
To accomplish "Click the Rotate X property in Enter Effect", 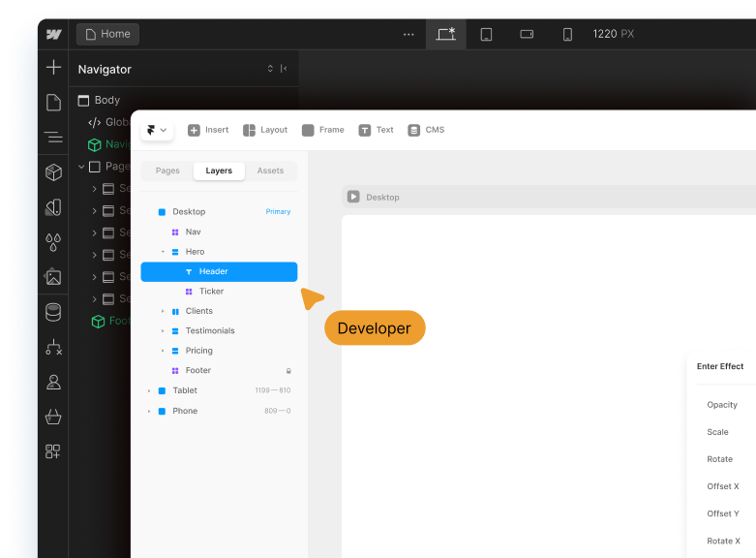I will tap(724, 542).
